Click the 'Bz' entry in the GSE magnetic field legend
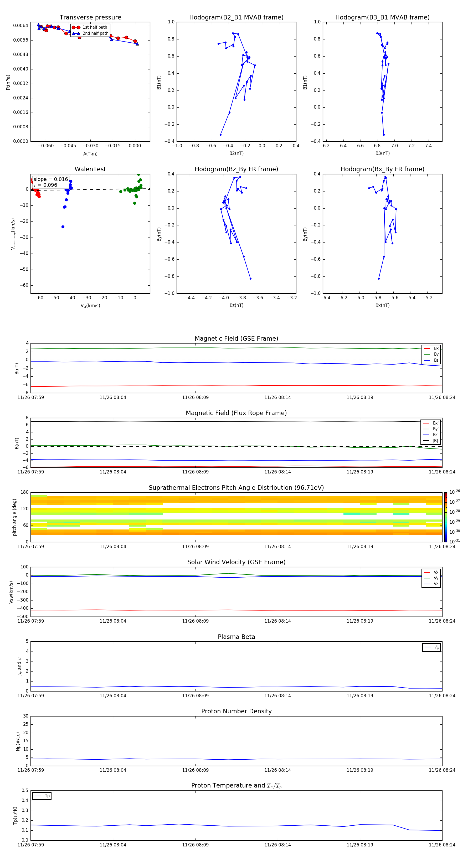The image size is (473, 868). pyautogui.click(x=431, y=360)
